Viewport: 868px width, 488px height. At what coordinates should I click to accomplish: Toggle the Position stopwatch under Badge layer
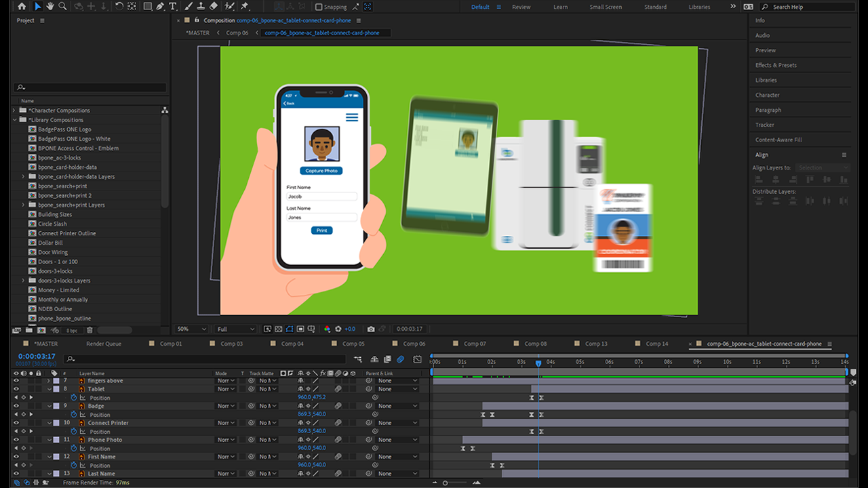[x=74, y=415]
